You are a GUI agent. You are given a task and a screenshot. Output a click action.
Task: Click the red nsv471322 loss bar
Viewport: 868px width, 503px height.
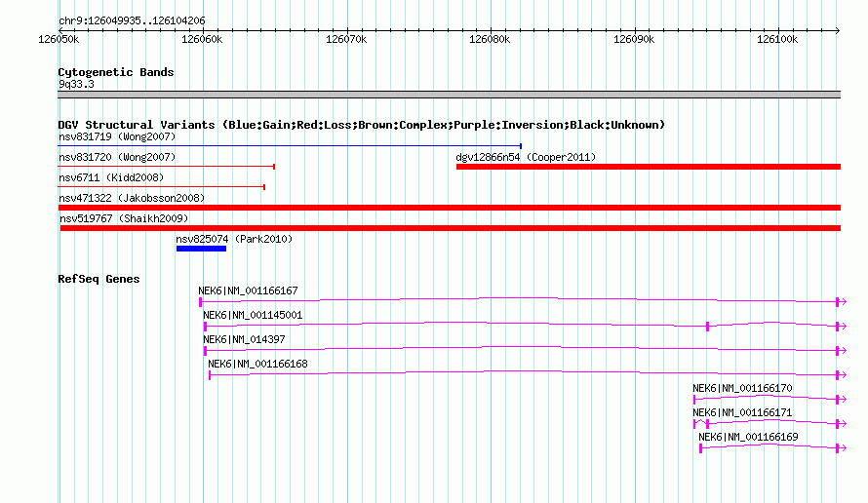tap(449, 208)
